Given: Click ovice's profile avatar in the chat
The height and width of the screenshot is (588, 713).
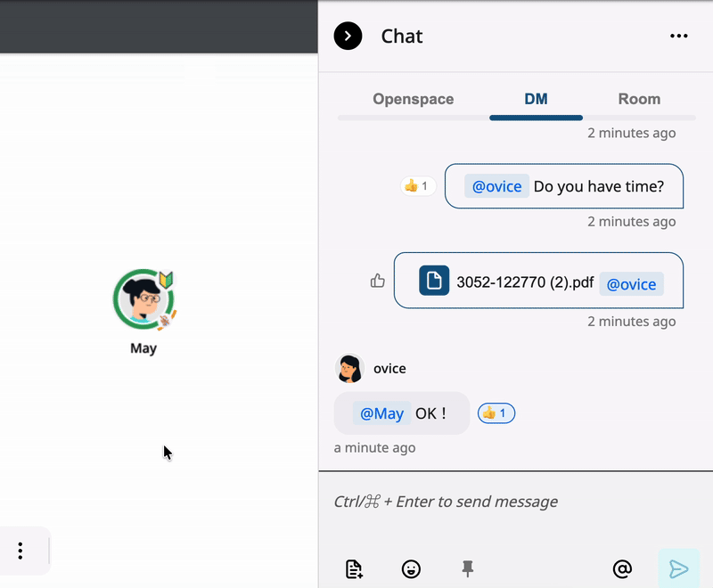Looking at the screenshot, I should [x=349, y=368].
